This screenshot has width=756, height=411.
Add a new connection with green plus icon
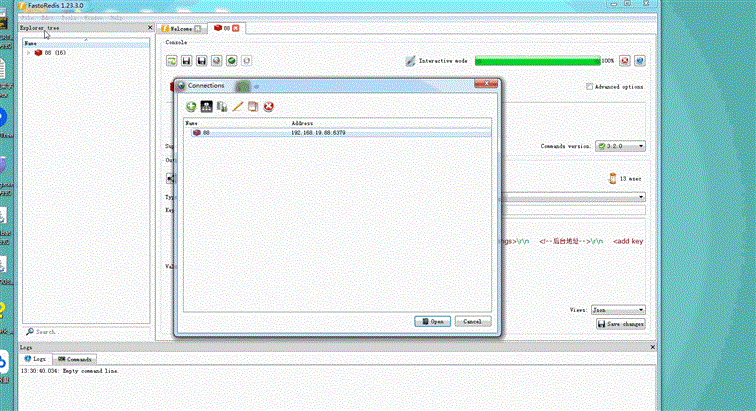click(191, 107)
